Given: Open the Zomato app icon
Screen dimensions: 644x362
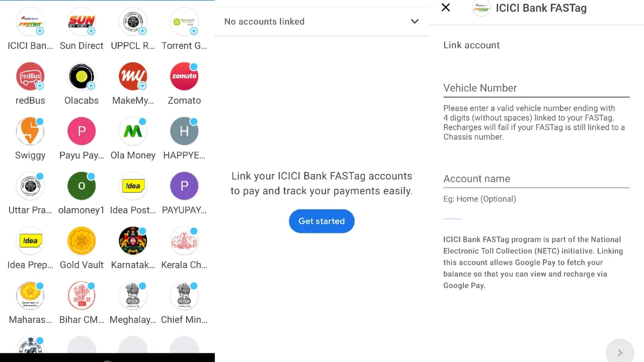Looking at the screenshot, I should [x=184, y=76].
